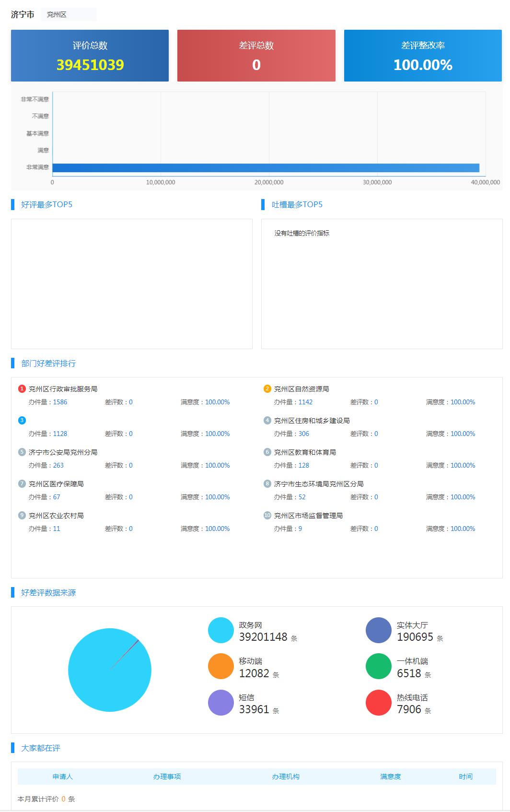Click the red 热线电话 circle icon

coord(378,703)
